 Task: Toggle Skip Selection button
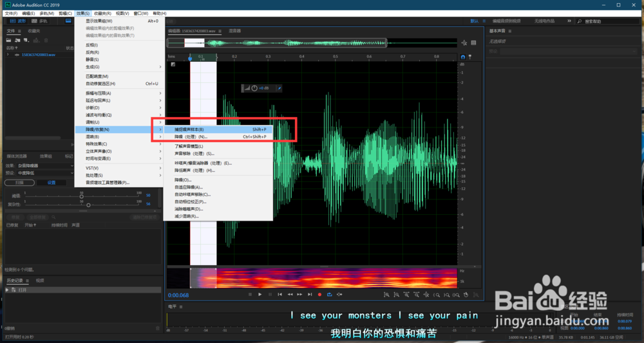click(x=339, y=295)
